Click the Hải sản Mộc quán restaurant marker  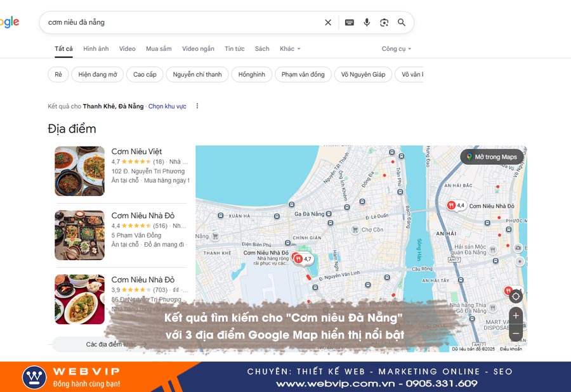pos(493,249)
